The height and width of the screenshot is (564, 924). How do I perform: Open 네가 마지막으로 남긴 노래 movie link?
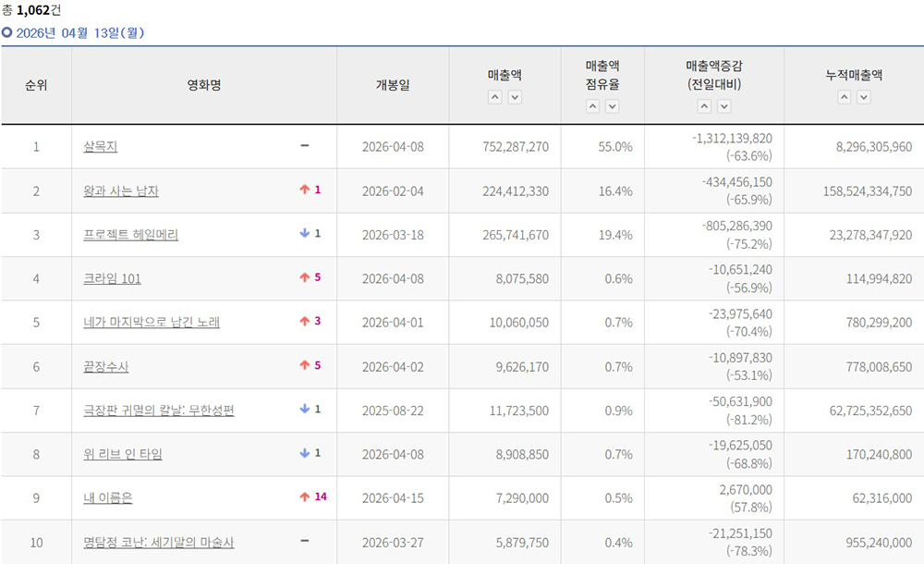(152, 323)
